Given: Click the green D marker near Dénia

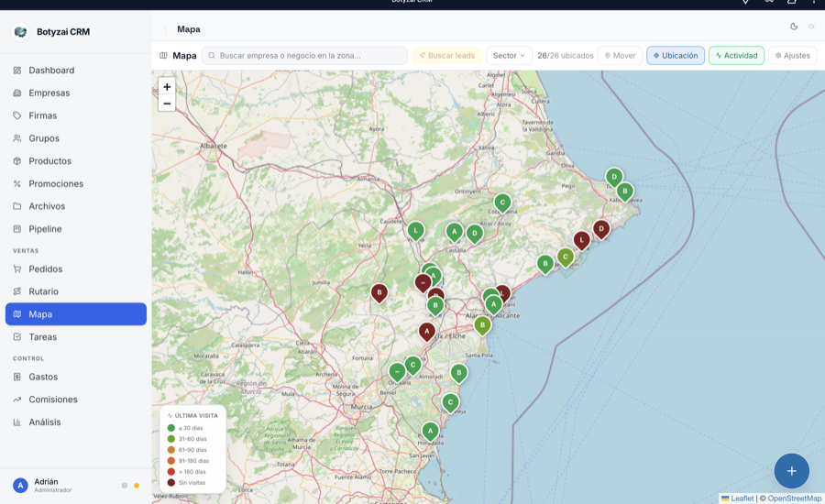Looking at the screenshot, I should (614, 177).
